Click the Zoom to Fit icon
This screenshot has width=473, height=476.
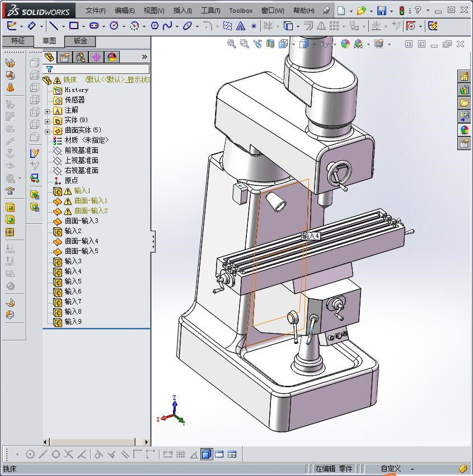point(230,44)
